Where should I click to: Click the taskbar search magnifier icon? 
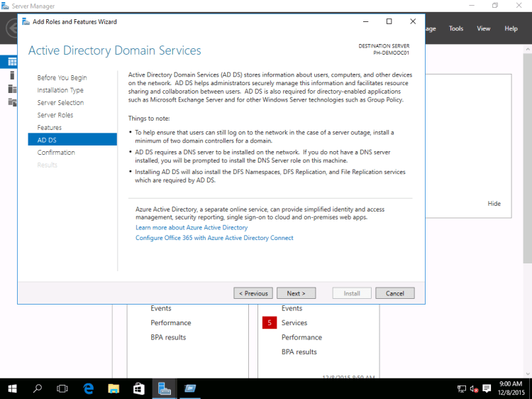point(38,388)
